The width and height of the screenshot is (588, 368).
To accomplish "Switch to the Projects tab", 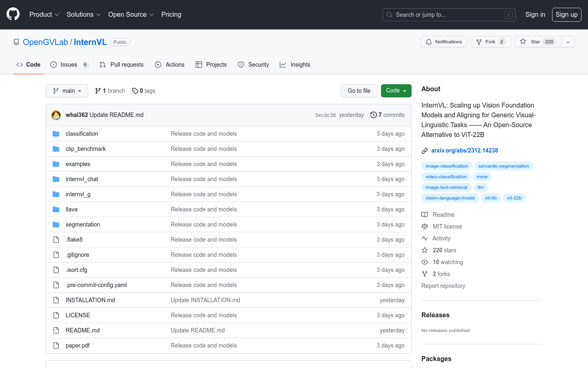I will click(x=211, y=65).
